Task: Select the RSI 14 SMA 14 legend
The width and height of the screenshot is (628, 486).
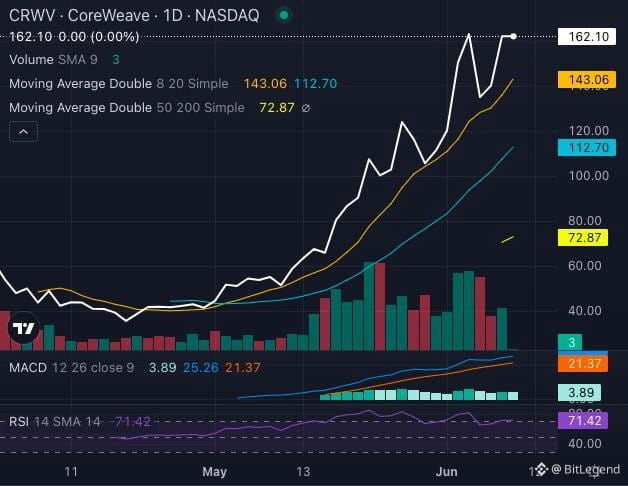Action: pos(54,421)
